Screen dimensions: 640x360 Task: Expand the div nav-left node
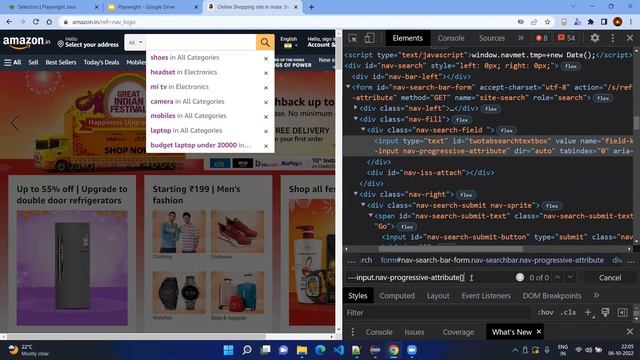356,108
